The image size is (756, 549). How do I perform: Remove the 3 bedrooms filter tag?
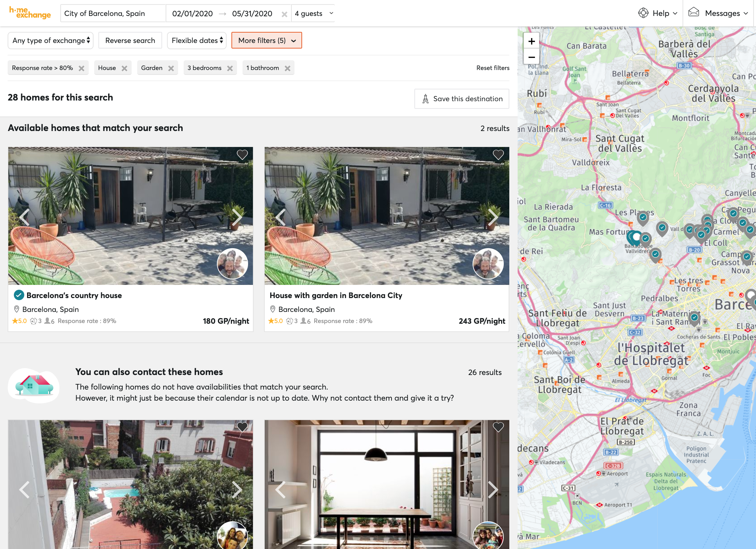tap(230, 68)
